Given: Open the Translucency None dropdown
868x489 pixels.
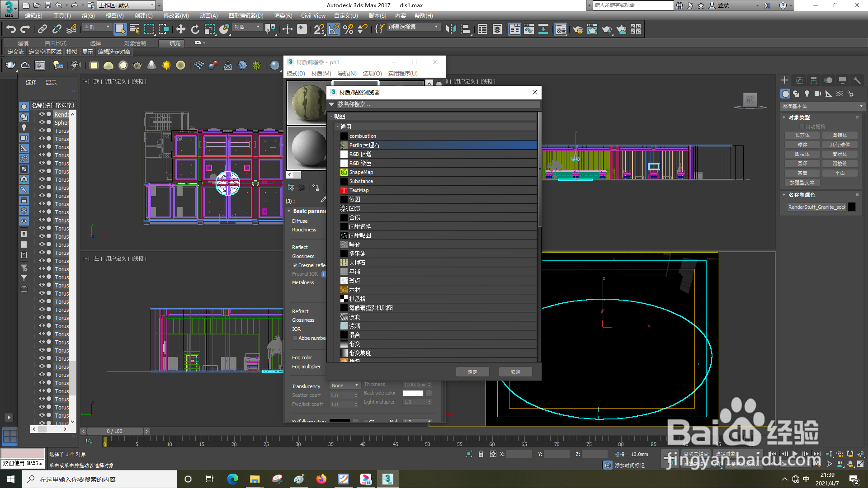Looking at the screenshot, I should tap(344, 386).
